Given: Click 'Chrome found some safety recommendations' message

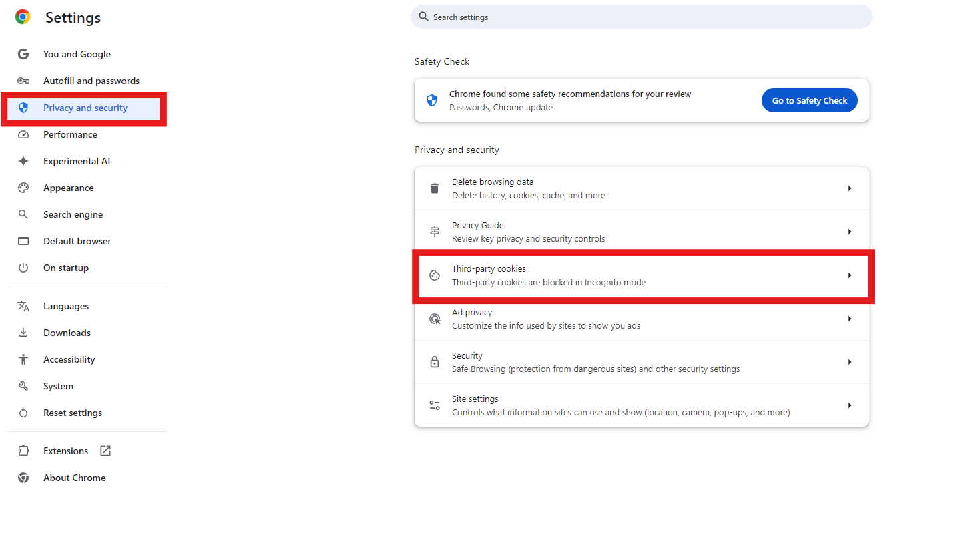Looking at the screenshot, I should pyautogui.click(x=570, y=94).
